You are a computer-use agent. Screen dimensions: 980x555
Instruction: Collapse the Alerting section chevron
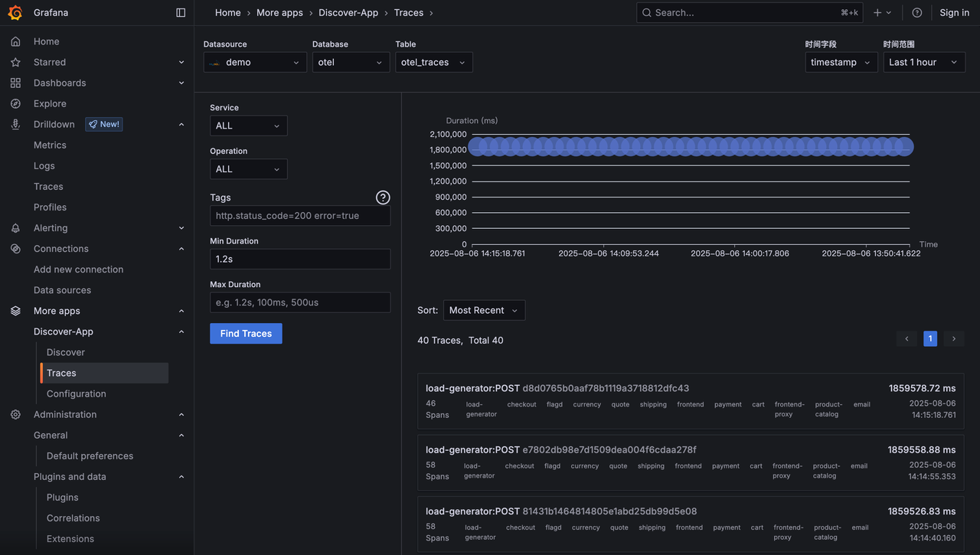point(181,228)
